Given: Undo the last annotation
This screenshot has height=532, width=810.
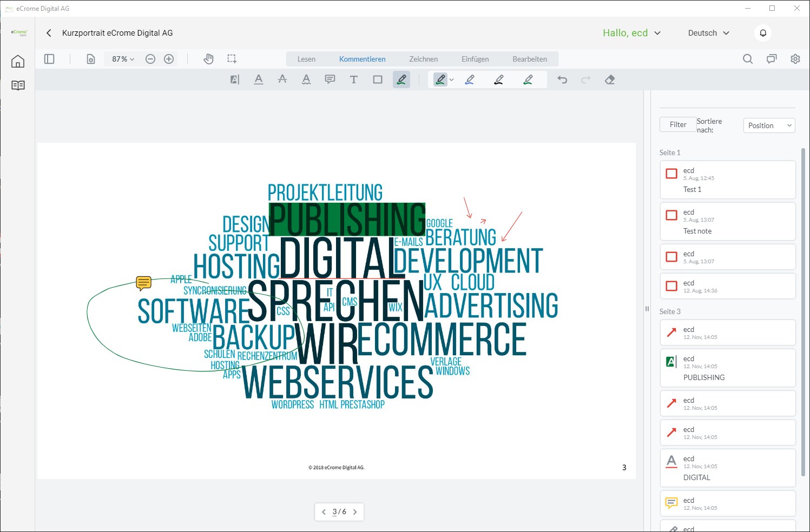Looking at the screenshot, I should (562, 80).
